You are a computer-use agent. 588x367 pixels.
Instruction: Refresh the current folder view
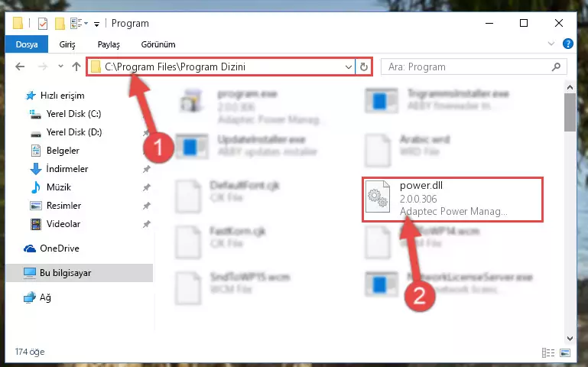(x=364, y=67)
